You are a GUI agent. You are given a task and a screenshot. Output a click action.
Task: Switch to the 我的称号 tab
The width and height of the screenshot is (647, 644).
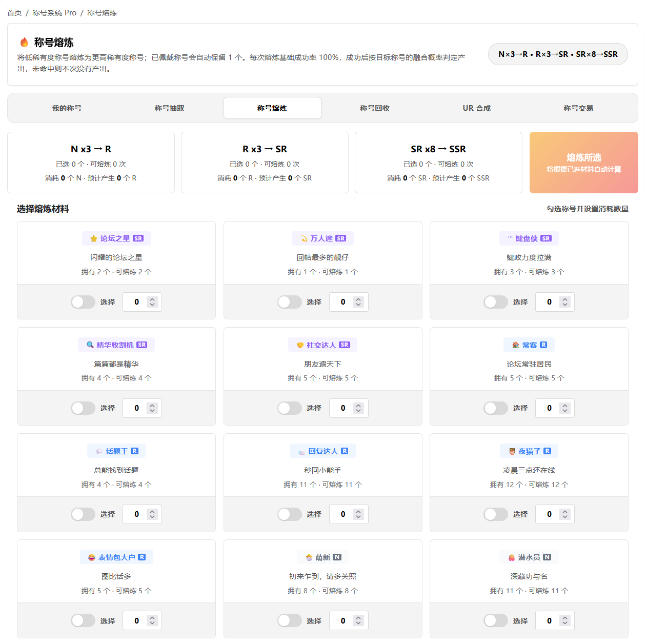pos(67,108)
